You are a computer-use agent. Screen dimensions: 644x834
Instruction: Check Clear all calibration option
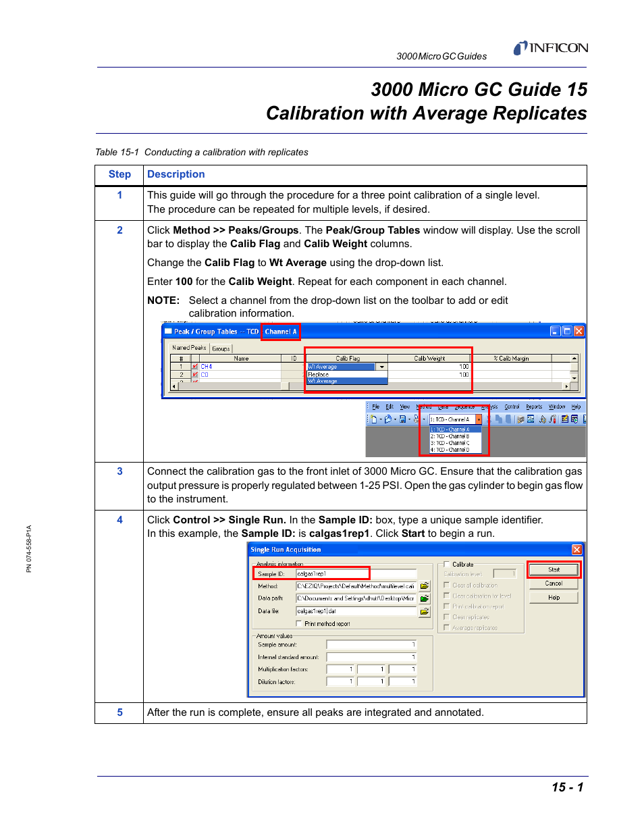click(446, 585)
